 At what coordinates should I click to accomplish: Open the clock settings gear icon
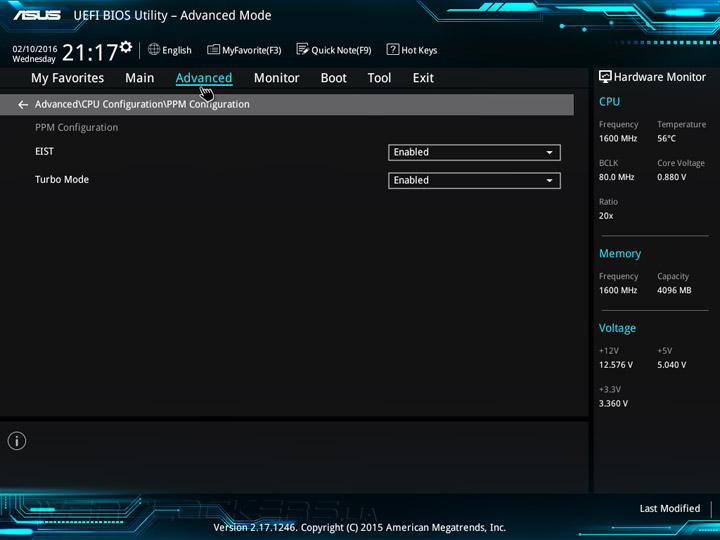tap(126, 47)
